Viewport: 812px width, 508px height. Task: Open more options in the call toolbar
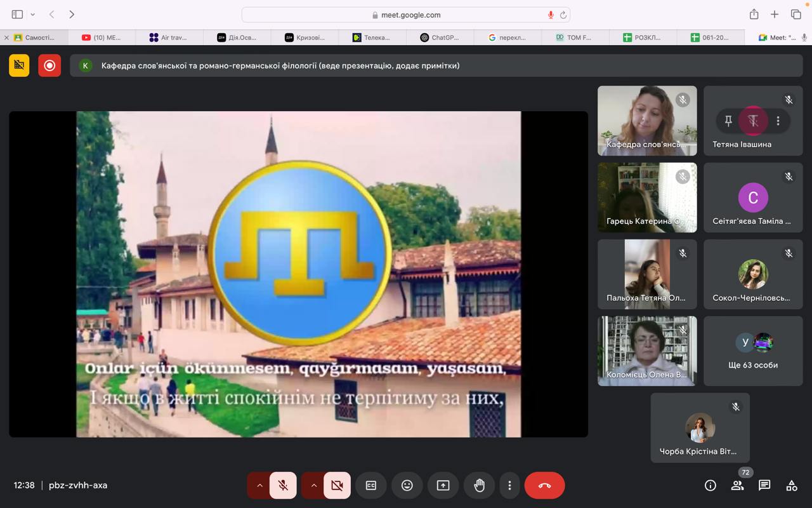point(509,485)
